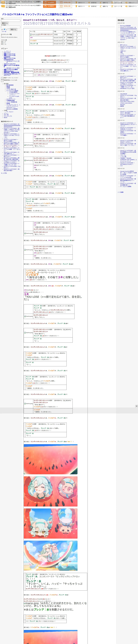
Task: Open the H0pePRiSM history link
Action: (123, 94)
